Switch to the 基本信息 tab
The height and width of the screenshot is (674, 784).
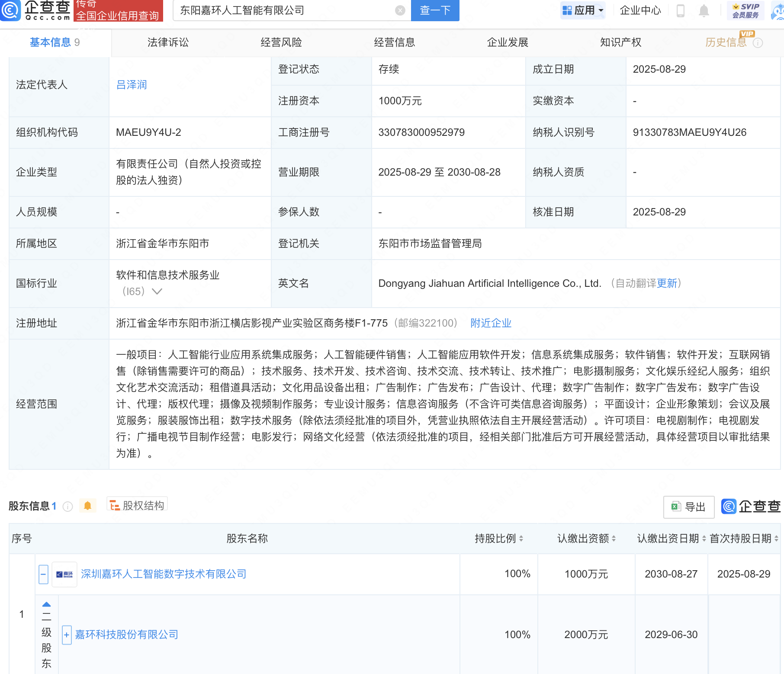(x=55, y=42)
